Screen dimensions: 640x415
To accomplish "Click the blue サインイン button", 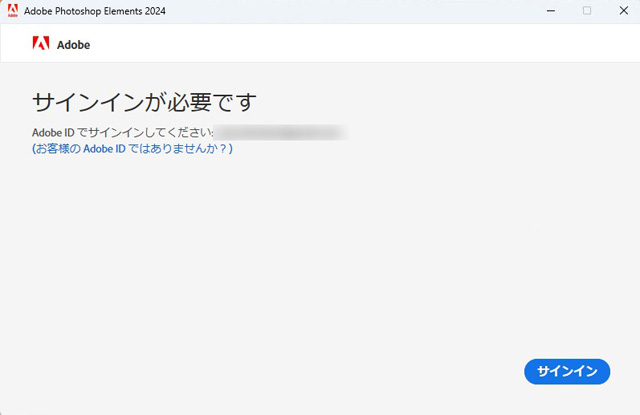I will (x=567, y=371).
